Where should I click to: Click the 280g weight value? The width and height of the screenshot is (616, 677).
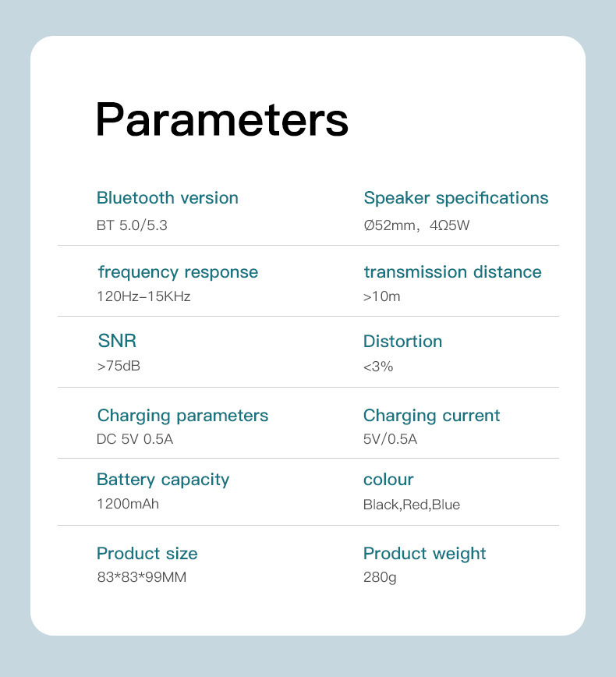[381, 578]
